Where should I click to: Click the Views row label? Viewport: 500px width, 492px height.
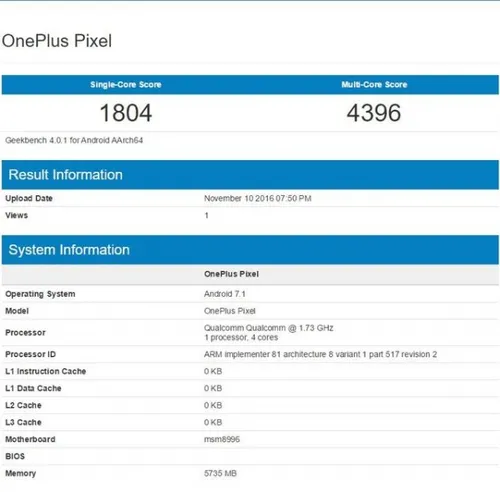click(x=16, y=215)
